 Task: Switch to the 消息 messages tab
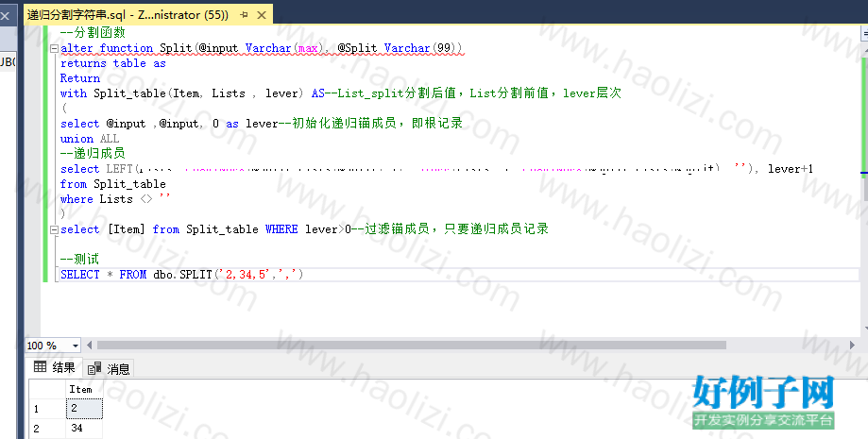109,369
